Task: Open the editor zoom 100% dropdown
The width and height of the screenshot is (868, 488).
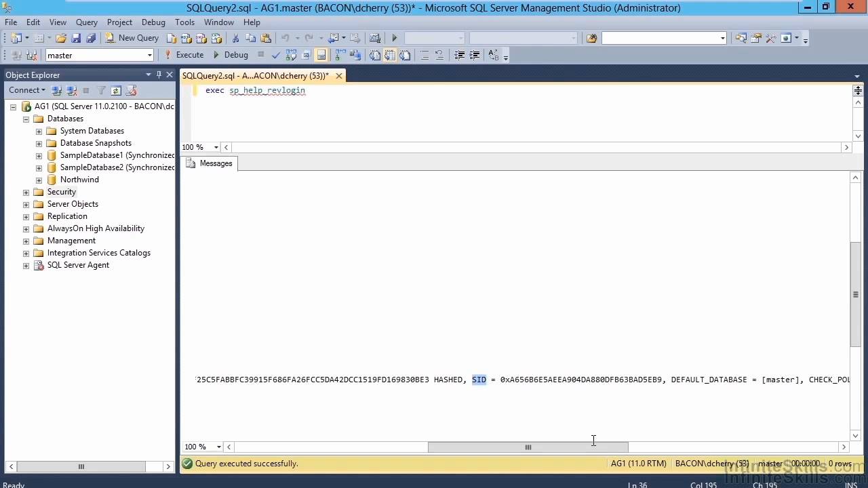Action: (x=216, y=147)
